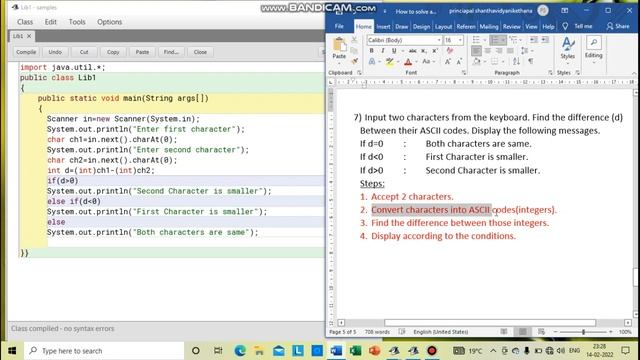The image size is (640, 360).
Task: Switch to the Design tab in Word
Action: 421,27
